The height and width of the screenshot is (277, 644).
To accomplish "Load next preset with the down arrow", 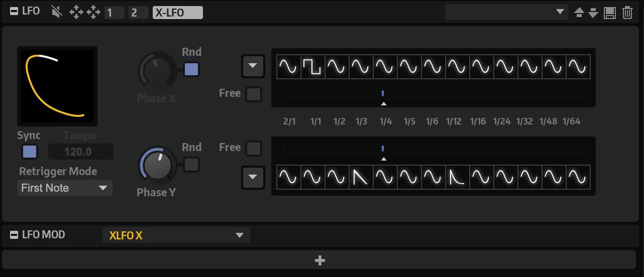I will pyautogui.click(x=593, y=13).
